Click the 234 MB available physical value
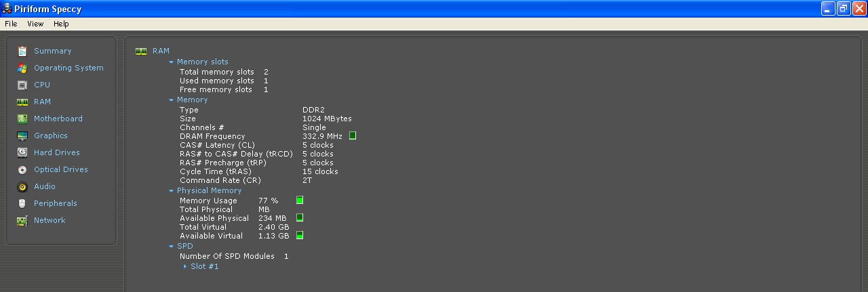Image resolution: width=868 pixels, height=292 pixels. click(x=272, y=218)
